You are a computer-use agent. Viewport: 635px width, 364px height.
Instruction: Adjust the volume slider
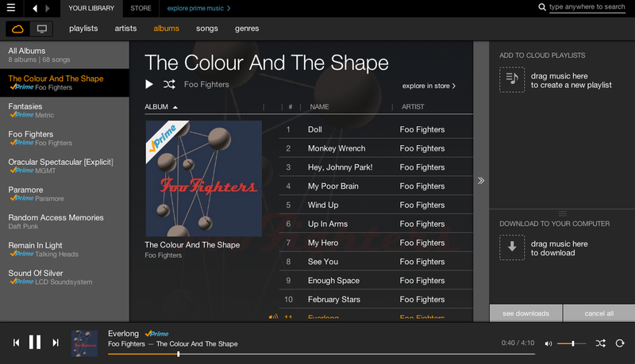point(571,343)
